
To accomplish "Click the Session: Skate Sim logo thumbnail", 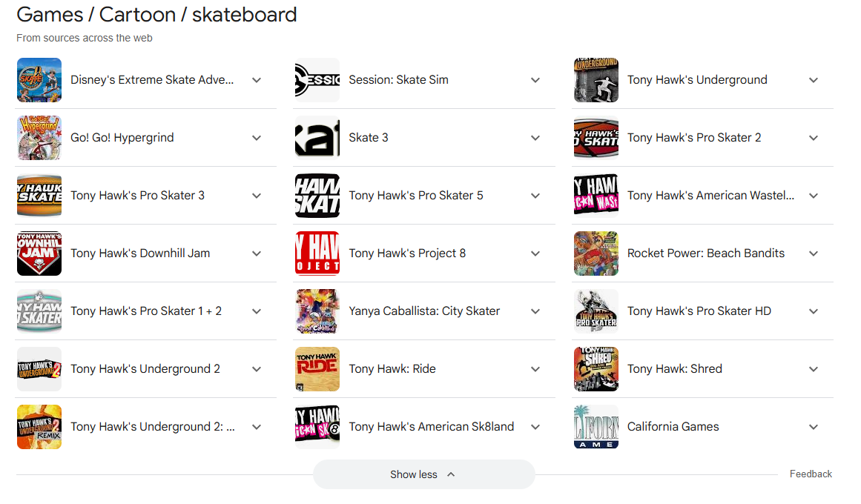I will pyautogui.click(x=317, y=80).
